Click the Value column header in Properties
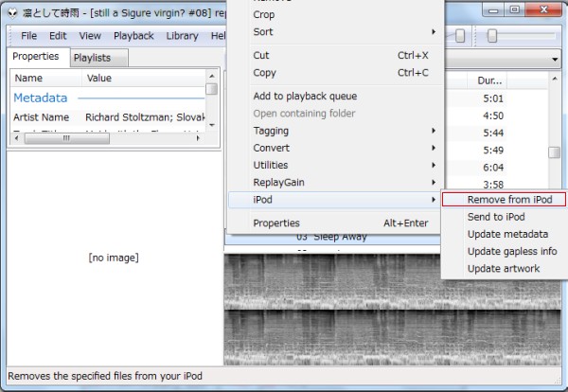This screenshot has width=568, height=392. [99, 79]
